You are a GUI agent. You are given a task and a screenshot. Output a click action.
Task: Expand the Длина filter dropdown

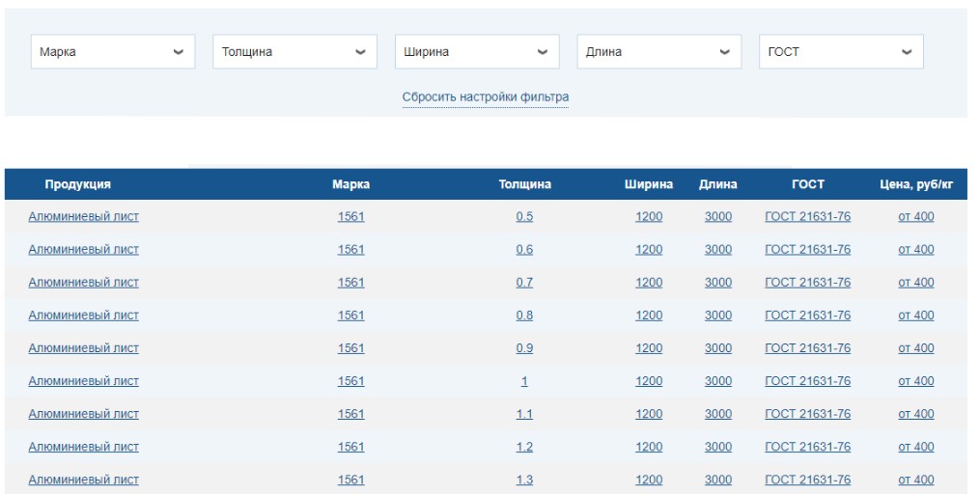click(x=659, y=52)
